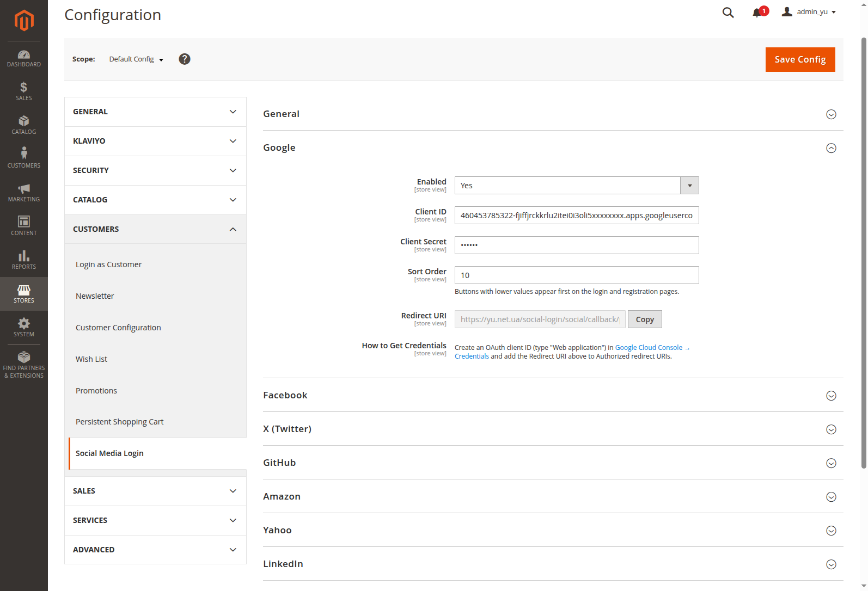868x591 pixels.
Task: Expand the Yahoo section
Action: [553, 530]
